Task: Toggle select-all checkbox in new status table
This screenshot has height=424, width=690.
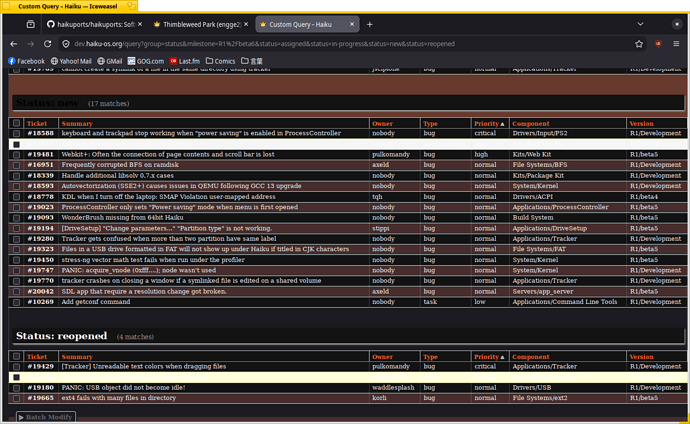Action: [x=16, y=123]
